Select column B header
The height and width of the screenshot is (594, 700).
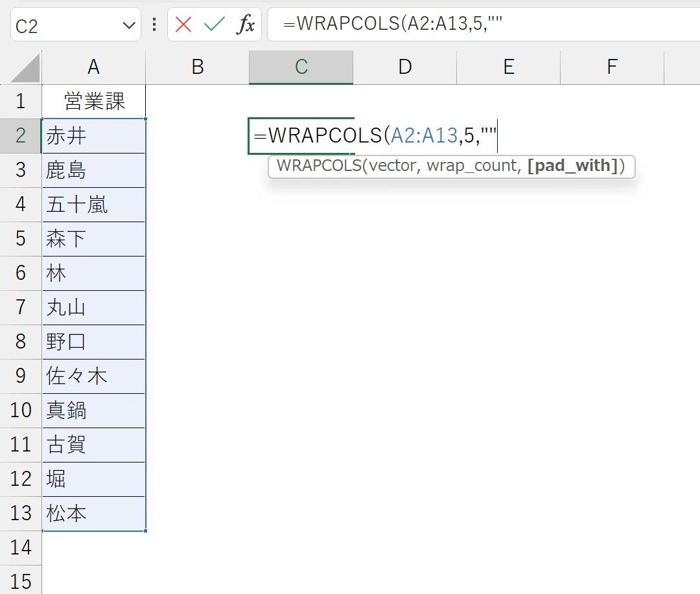pyautogui.click(x=197, y=67)
